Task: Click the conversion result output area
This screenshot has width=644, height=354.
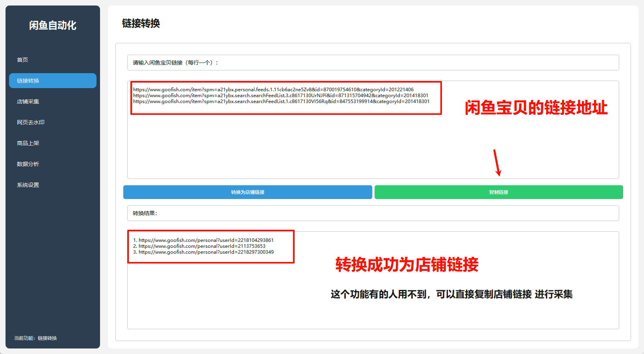Action: tap(373, 280)
